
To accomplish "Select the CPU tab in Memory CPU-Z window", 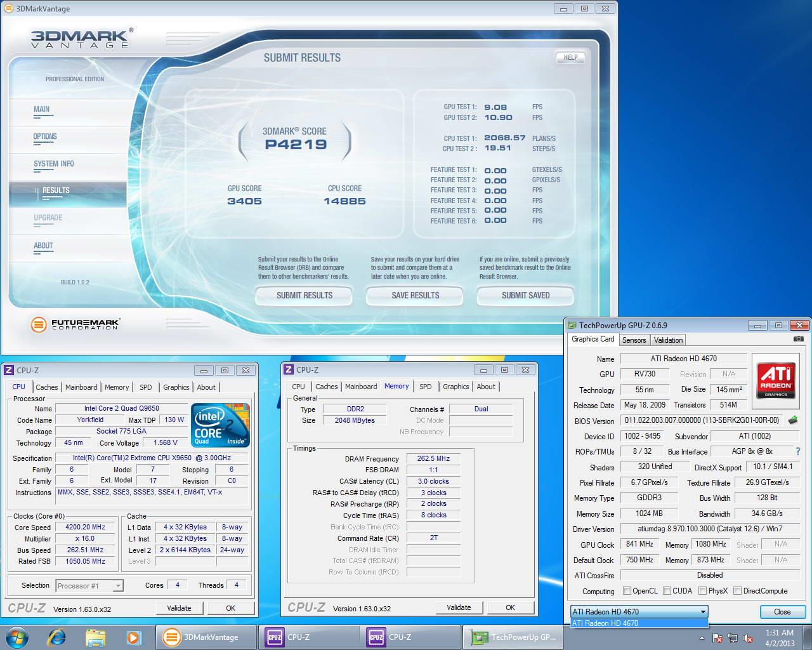I will (x=298, y=387).
